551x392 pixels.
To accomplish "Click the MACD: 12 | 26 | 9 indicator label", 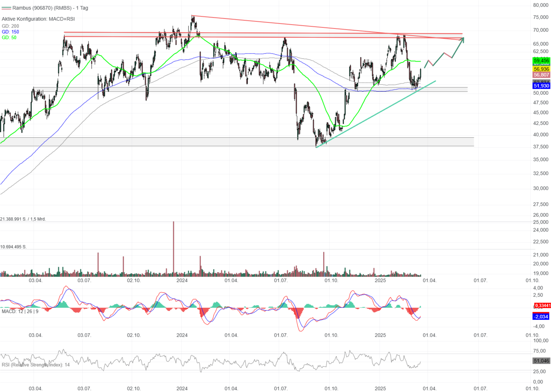I will point(20,312).
